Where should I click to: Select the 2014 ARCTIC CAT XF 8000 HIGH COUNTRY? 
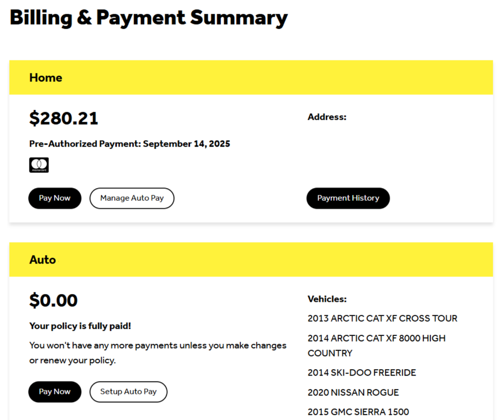click(x=377, y=338)
